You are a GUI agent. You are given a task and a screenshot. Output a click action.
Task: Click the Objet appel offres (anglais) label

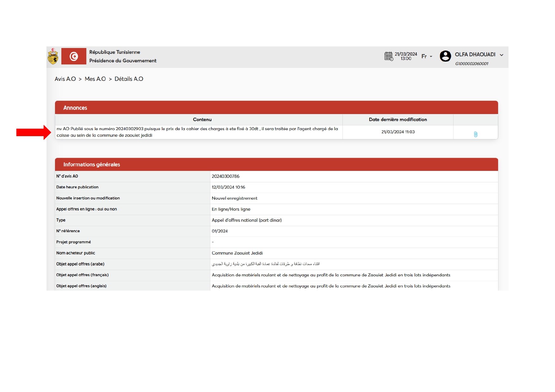81,286
